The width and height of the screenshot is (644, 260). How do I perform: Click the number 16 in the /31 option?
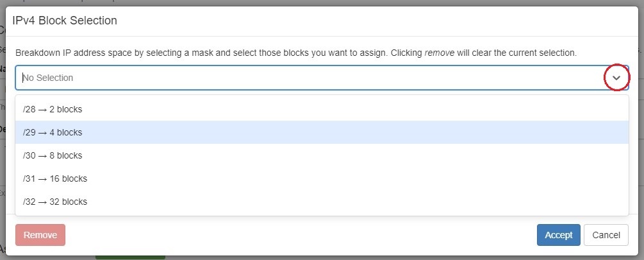(54, 178)
